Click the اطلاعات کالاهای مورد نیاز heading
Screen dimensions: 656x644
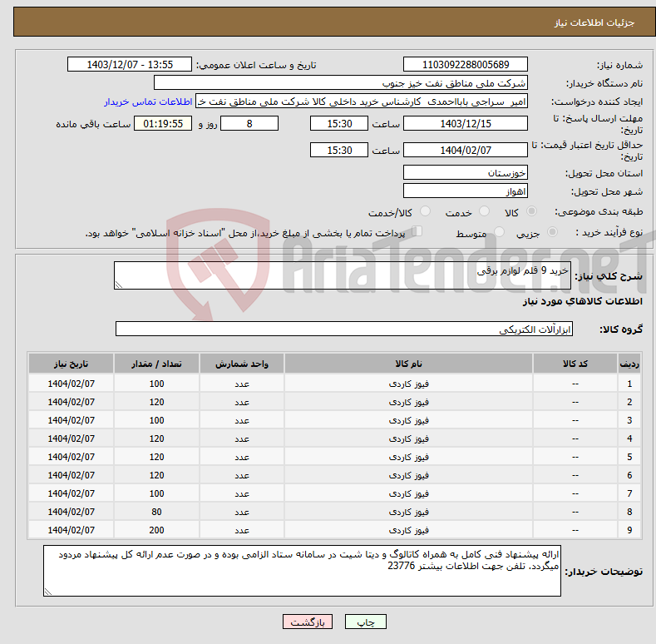[582, 301]
